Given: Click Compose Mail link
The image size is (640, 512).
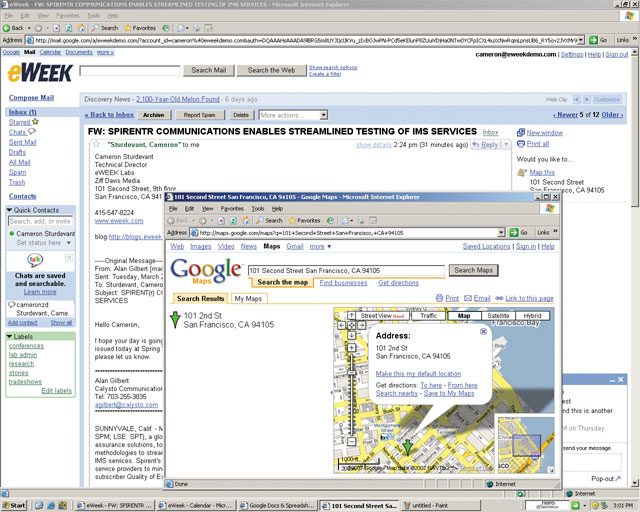Looking at the screenshot, I should pos(31,98).
